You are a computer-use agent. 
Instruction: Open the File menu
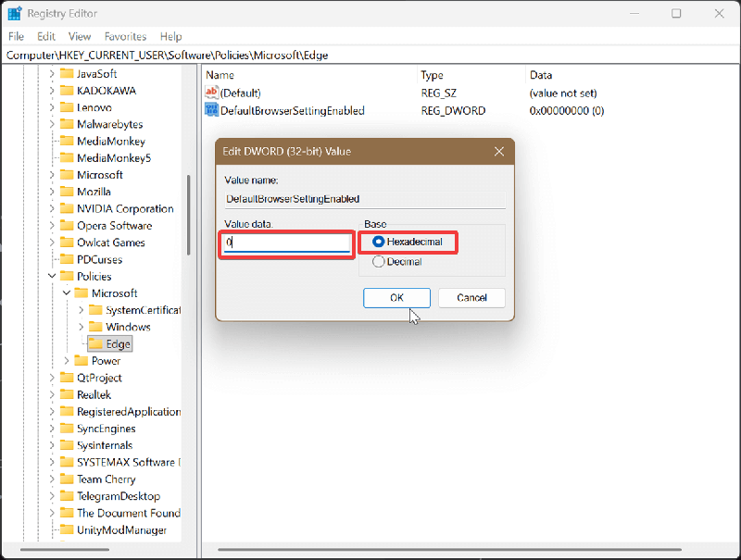click(16, 36)
